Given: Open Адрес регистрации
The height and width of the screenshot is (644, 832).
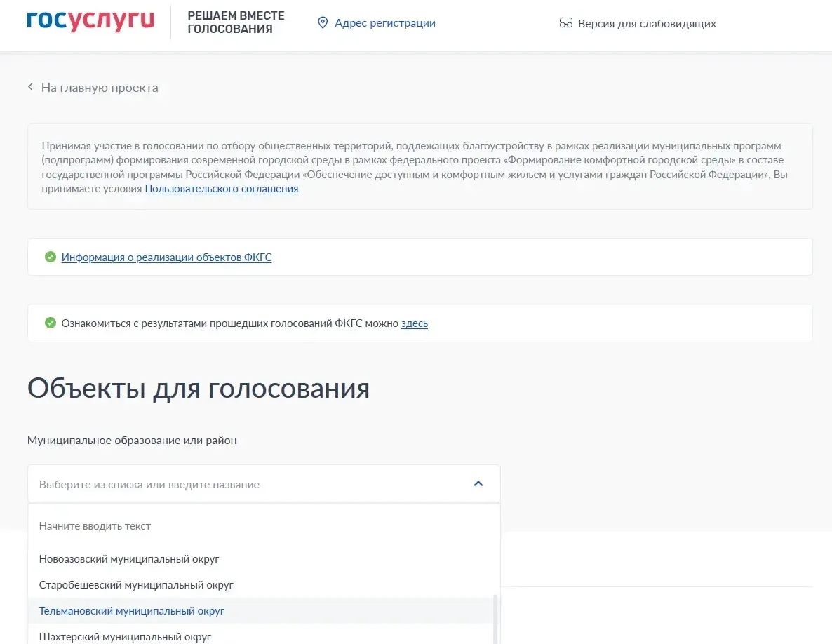Looking at the screenshot, I should click(x=384, y=23).
